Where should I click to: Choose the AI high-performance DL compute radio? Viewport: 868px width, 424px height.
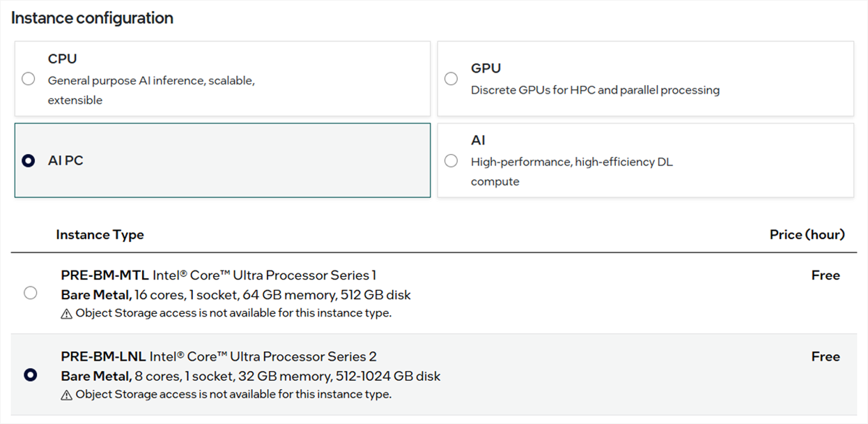pyautogui.click(x=451, y=161)
